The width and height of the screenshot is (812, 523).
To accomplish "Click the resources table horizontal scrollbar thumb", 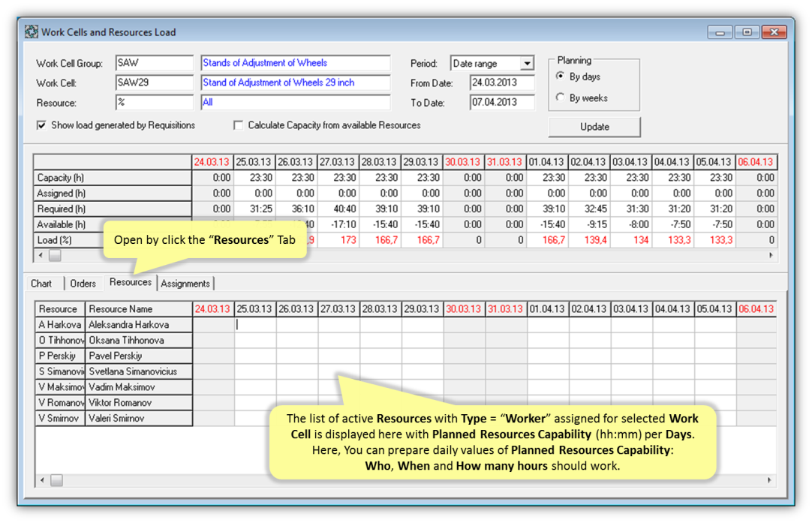I will (x=56, y=480).
